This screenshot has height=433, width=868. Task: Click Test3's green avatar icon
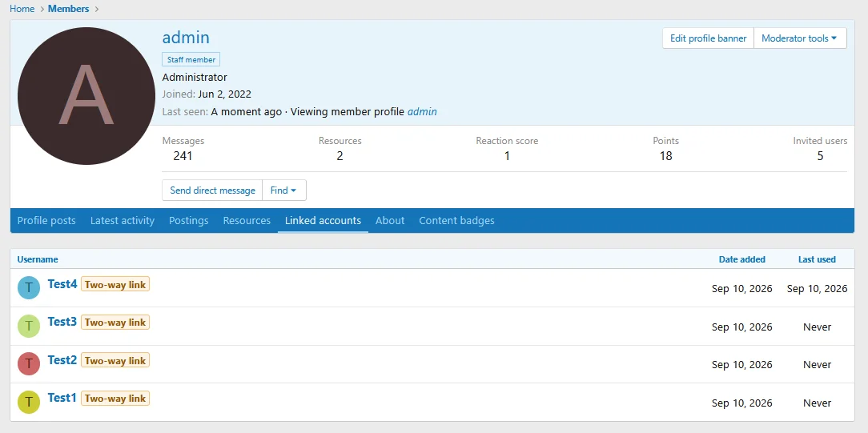(29, 327)
